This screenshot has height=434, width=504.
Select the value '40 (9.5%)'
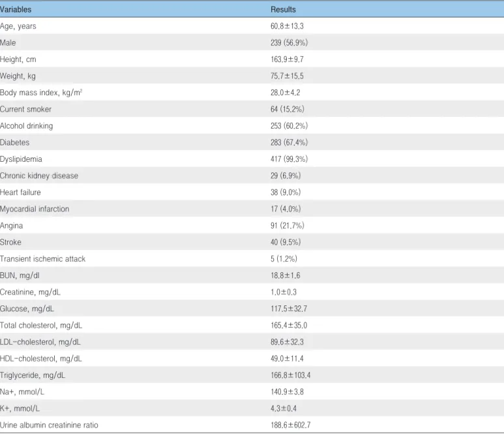pyautogui.click(x=286, y=242)
